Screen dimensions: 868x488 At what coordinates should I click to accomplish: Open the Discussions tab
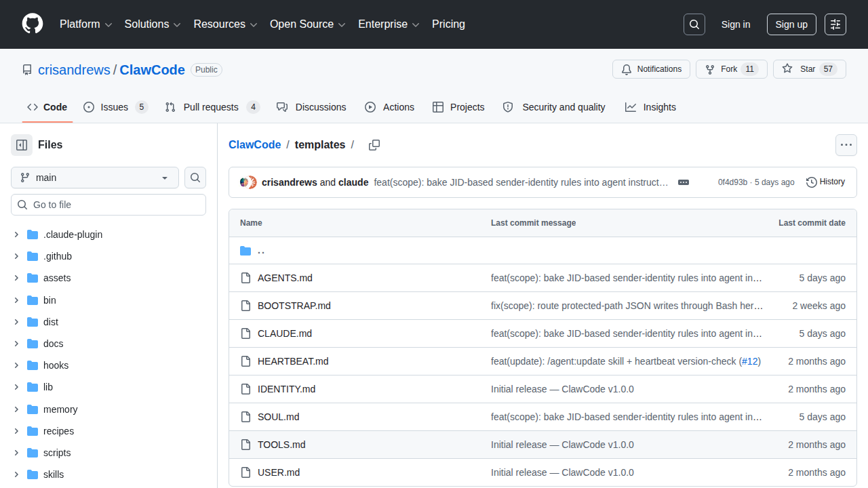pyautogui.click(x=311, y=107)
